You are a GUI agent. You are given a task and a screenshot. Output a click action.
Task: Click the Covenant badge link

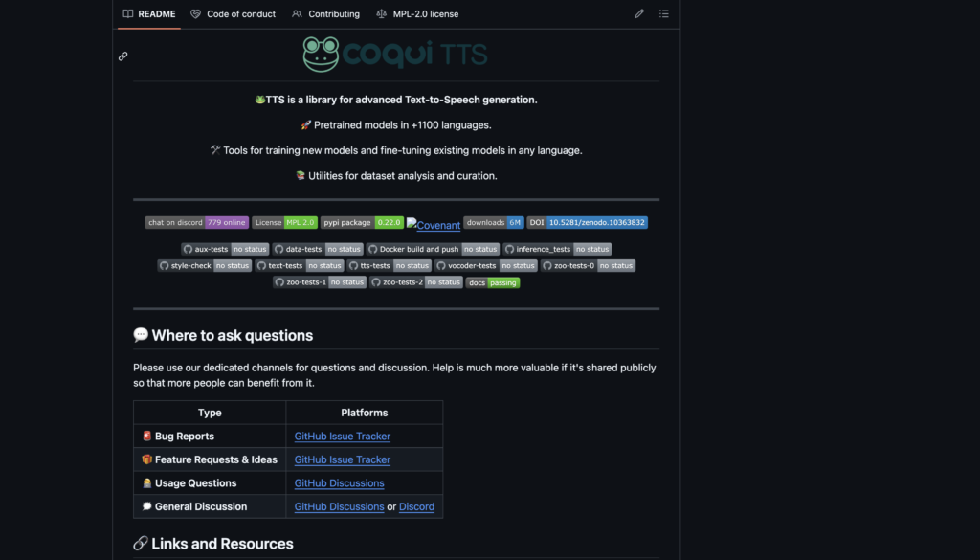point(434,225)
